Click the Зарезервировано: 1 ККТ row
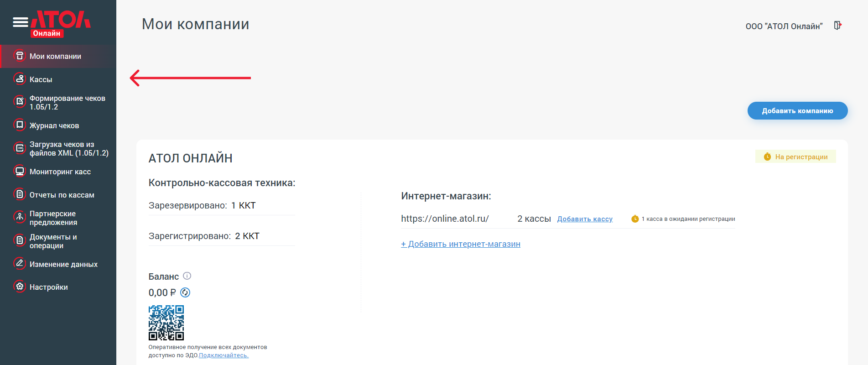The width and height of the screenshot is (868, 365). tap(222, 205)
